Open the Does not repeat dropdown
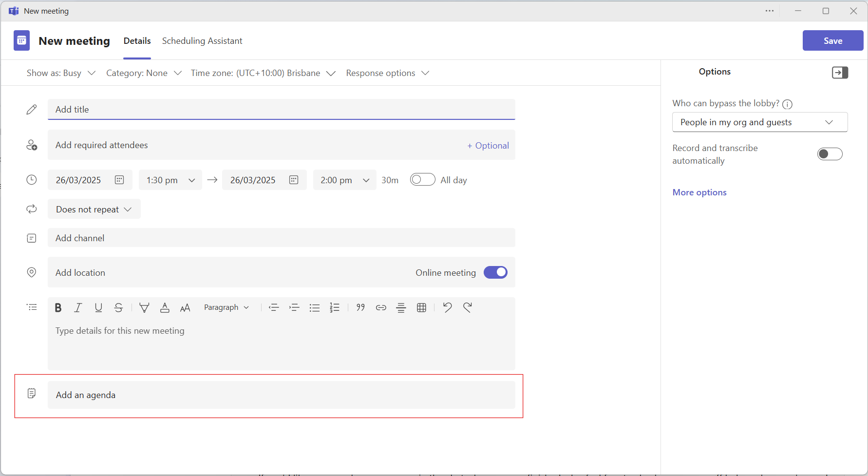The height and width of the screenshot is (476, 868). click(94, 209)
